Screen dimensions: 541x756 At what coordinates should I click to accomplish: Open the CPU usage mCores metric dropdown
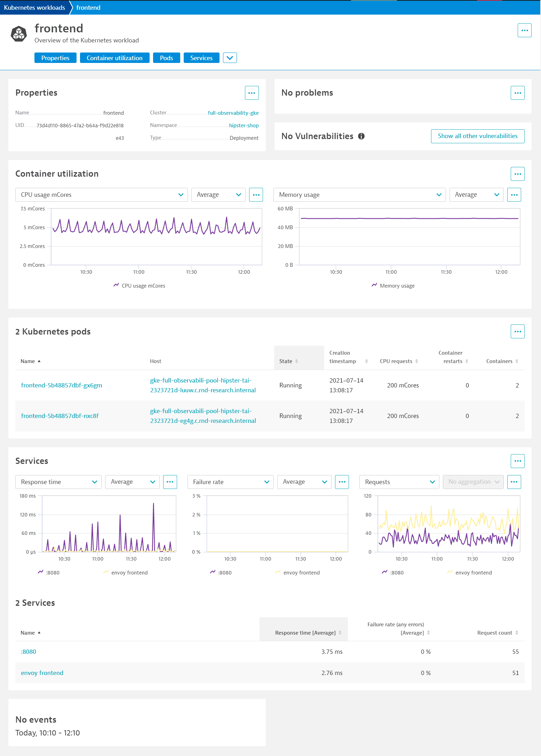[102, 195]
